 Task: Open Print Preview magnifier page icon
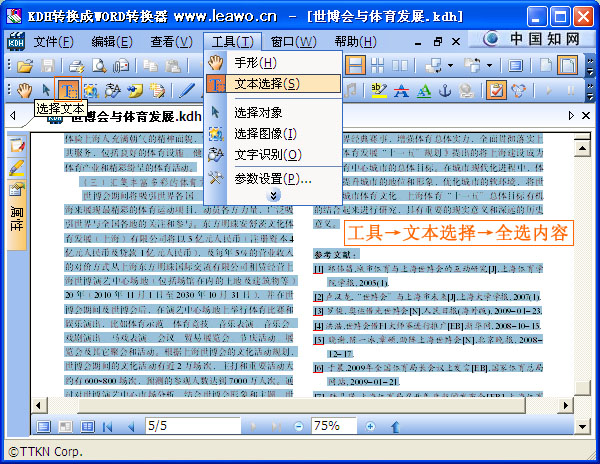[99, 66]
